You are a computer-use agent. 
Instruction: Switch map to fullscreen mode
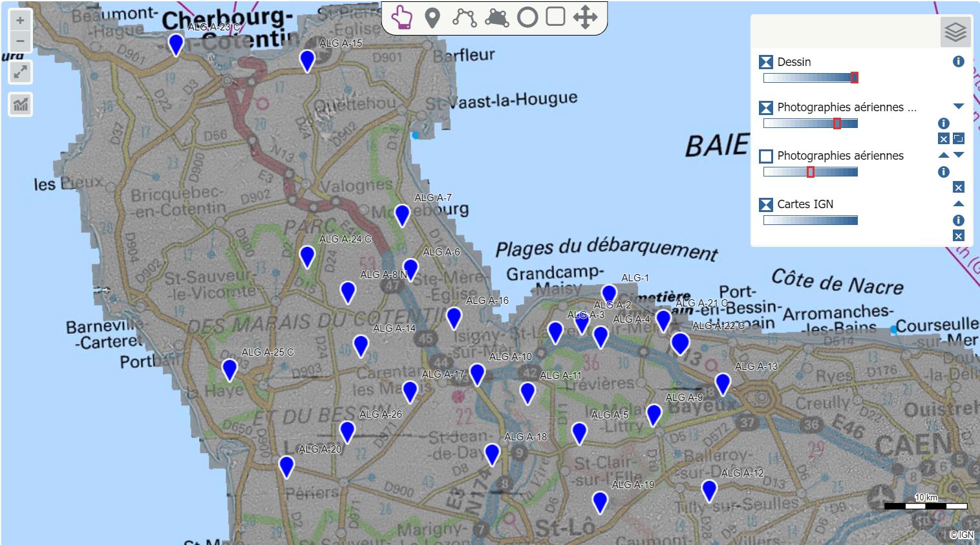[x=21, y=72]
